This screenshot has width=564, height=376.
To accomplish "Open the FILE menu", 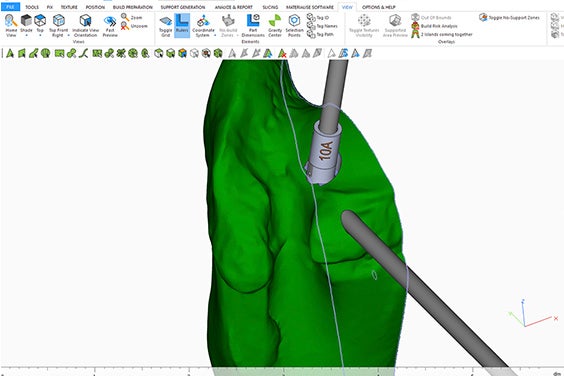I will [10, 7].
